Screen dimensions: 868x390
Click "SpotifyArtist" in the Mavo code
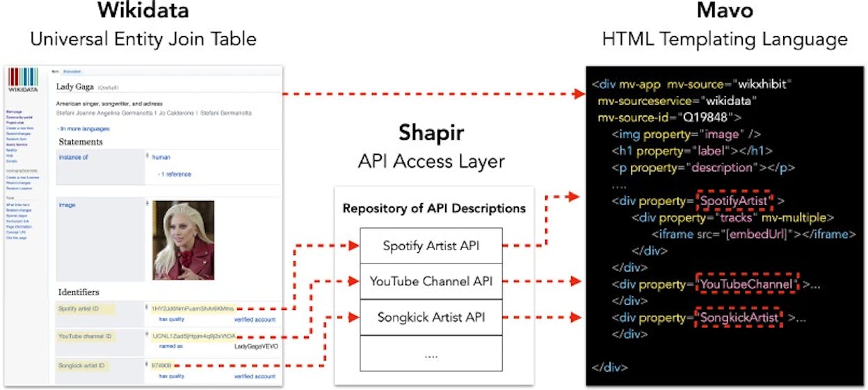[x=735, y=201]
